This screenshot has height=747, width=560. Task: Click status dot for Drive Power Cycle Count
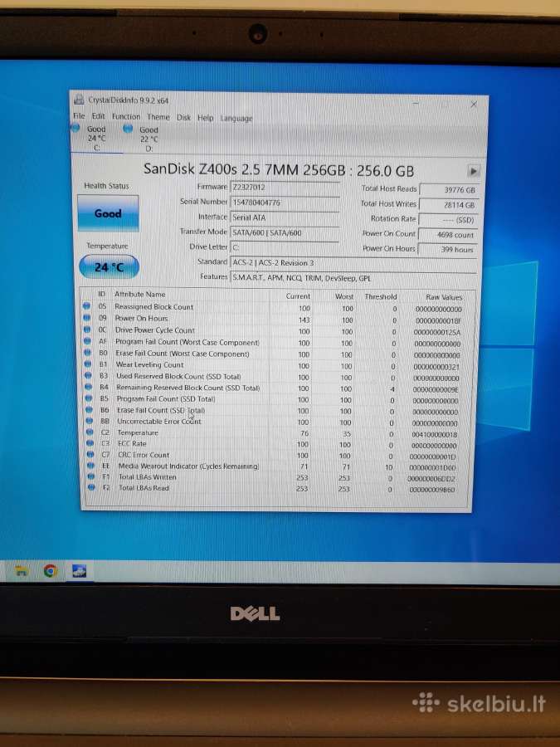[87, 330]
